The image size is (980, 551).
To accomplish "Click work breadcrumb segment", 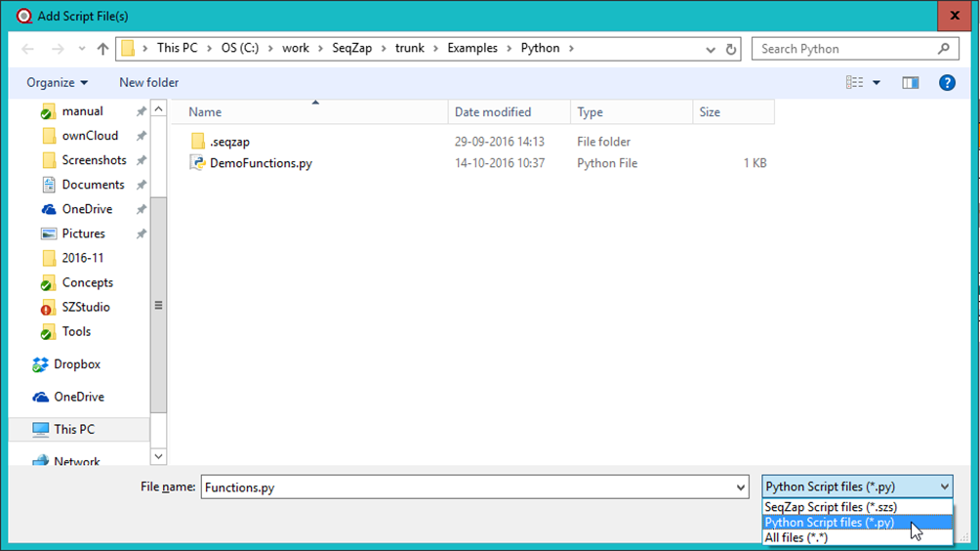I will coord(295,48).
